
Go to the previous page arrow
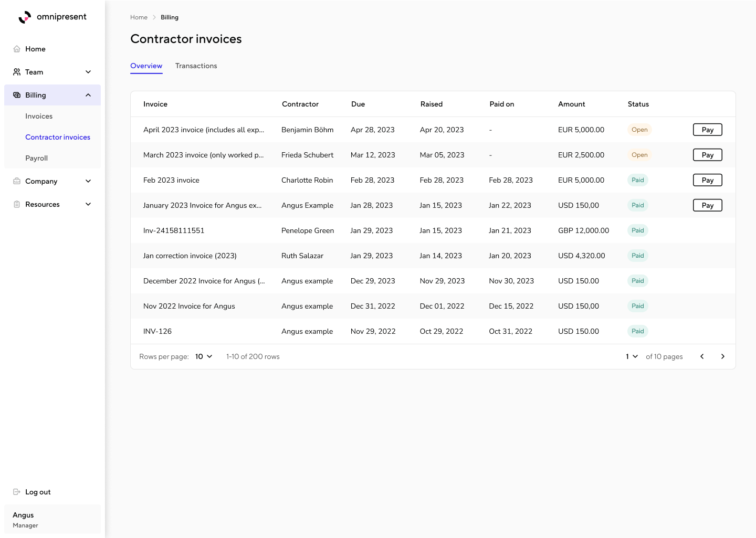[x=702, y=356]
